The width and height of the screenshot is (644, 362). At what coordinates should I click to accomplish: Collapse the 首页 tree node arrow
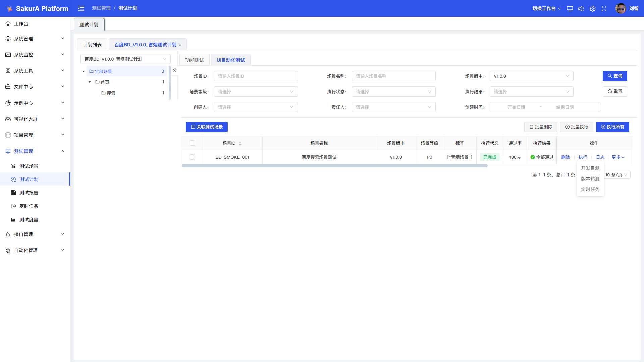(x=90, y=82)
